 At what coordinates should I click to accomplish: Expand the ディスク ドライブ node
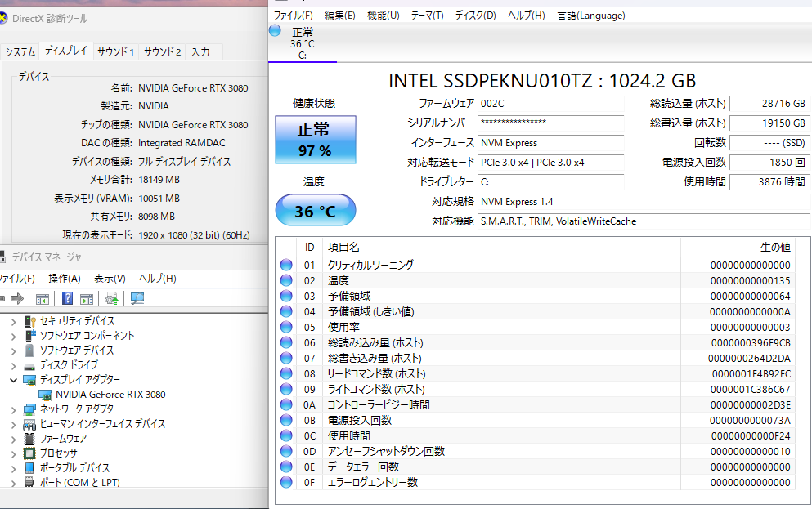click(13, 366)
